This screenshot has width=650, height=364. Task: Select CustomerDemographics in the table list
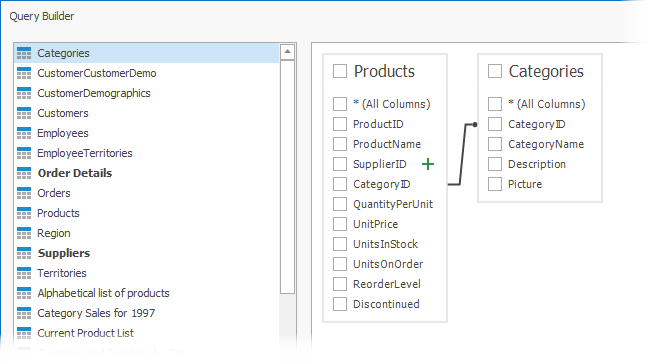(147, 93)
